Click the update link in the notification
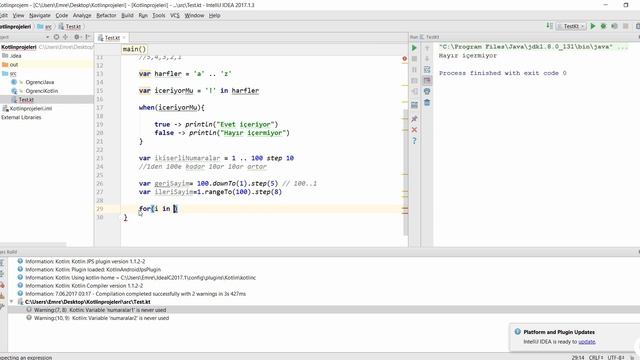 587,342
